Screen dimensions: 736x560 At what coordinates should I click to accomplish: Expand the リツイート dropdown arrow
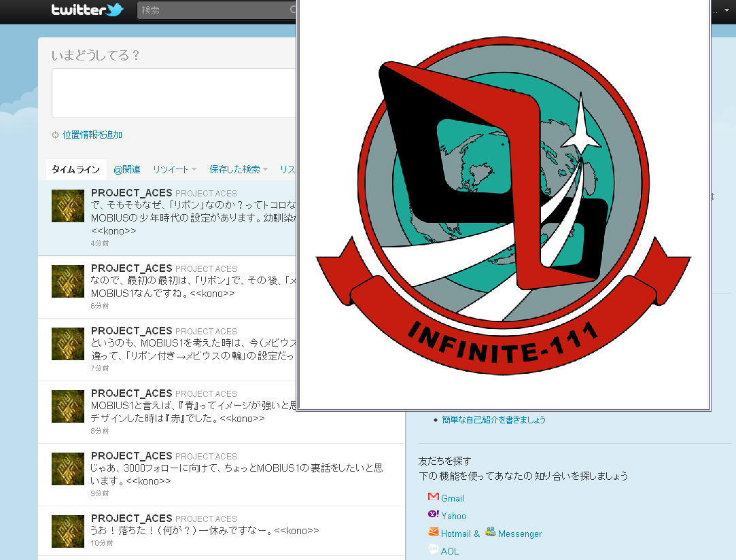[x=194, y=169]
